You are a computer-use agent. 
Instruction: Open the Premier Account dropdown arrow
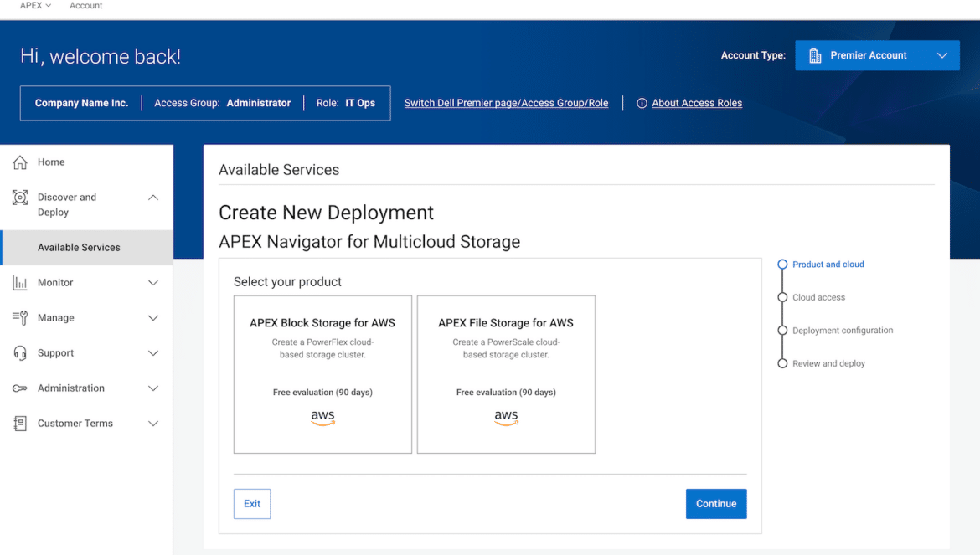(942, 55)
